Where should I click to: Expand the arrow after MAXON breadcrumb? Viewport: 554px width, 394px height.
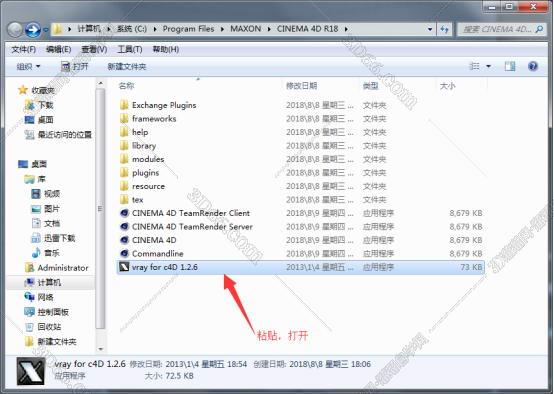(x=269, y=29)
